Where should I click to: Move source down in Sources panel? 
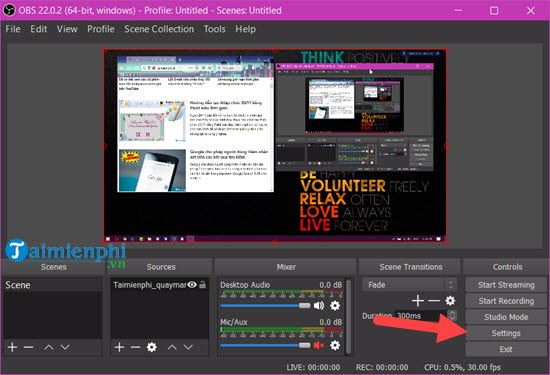click(x=188, y=347)
